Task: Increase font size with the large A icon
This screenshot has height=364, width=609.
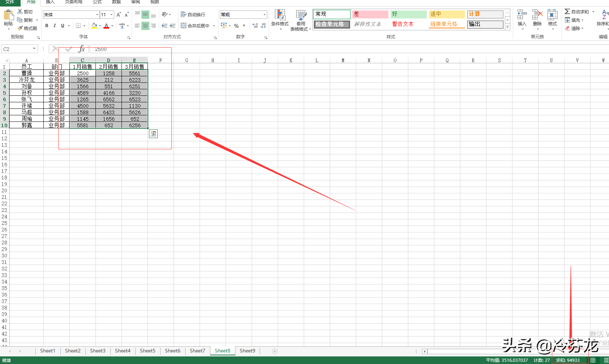Action: 119,15
